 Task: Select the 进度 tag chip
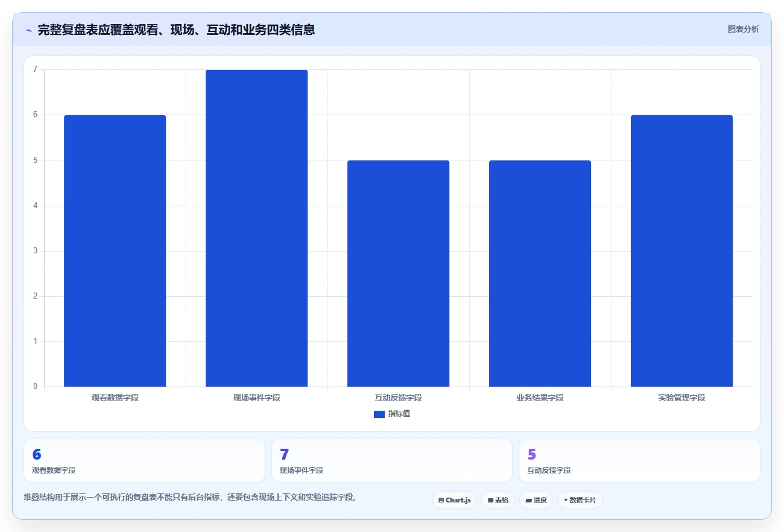(x=536, y=500)
